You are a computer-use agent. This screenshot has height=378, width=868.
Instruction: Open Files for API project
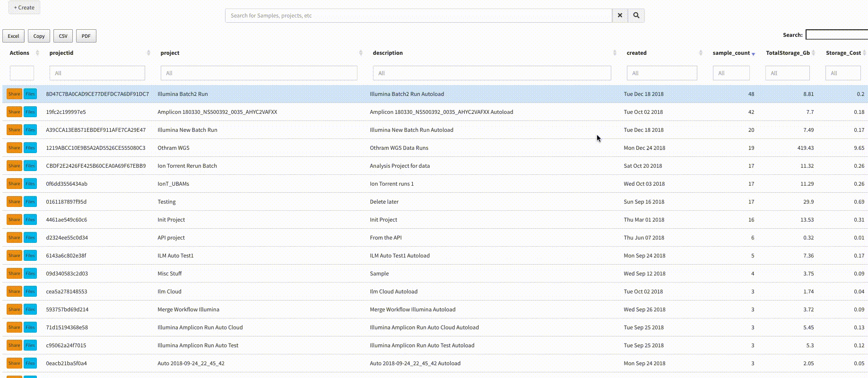[30, 238]
